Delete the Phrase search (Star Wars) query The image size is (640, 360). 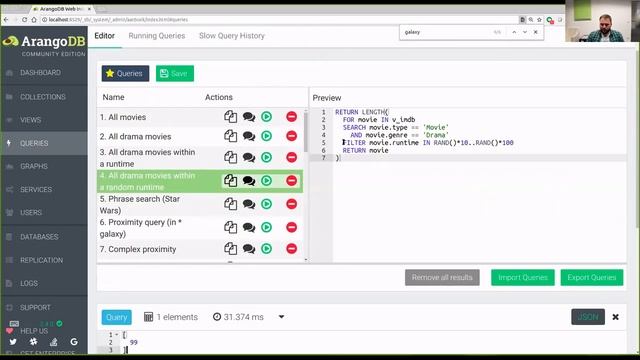click(x=291, y=204)
